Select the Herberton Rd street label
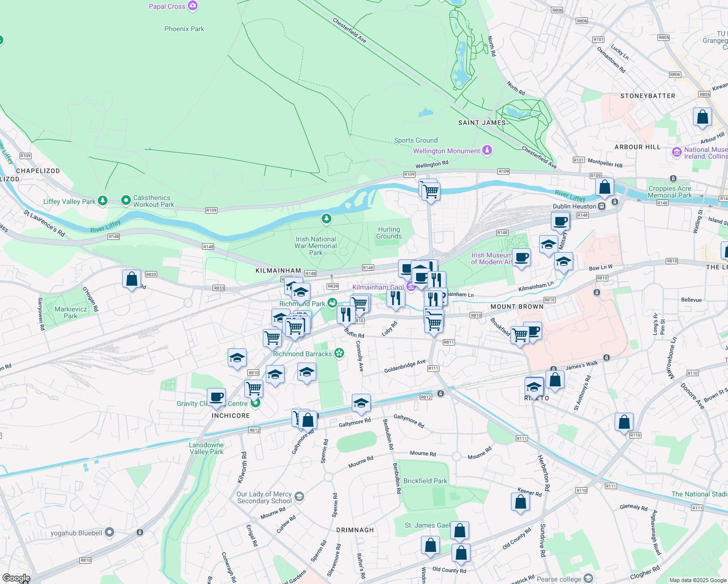Screen dimensions: 728x584 [544, 473]
